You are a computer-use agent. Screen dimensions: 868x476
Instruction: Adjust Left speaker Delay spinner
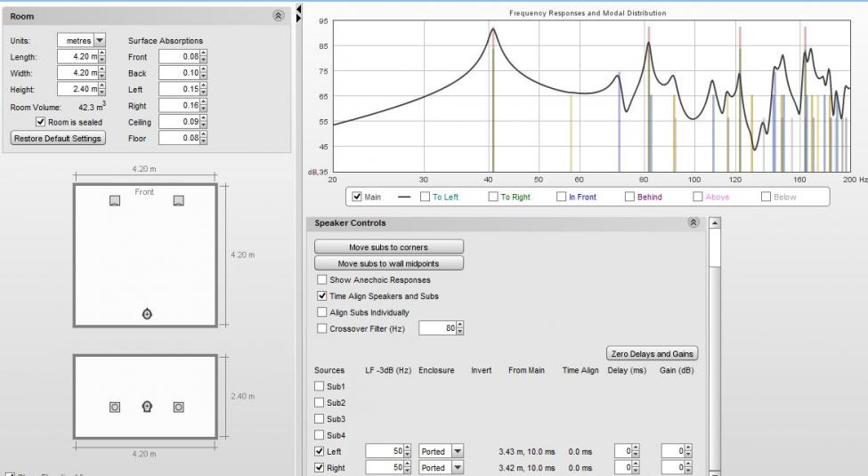point(636,451)
